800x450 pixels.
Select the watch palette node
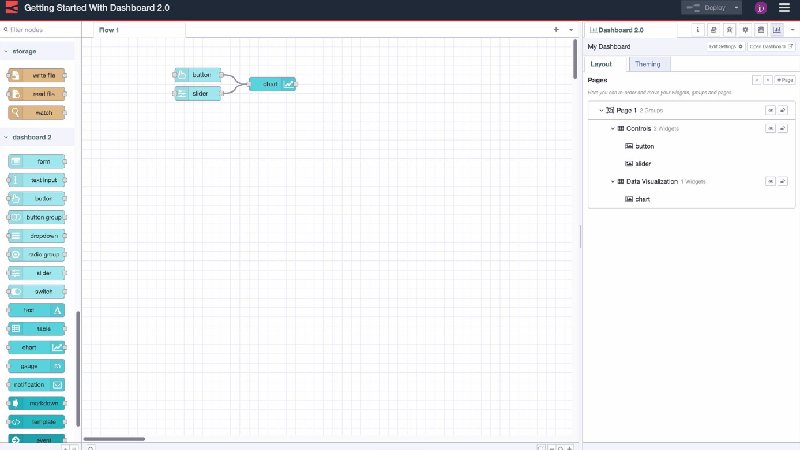point(37,113)
